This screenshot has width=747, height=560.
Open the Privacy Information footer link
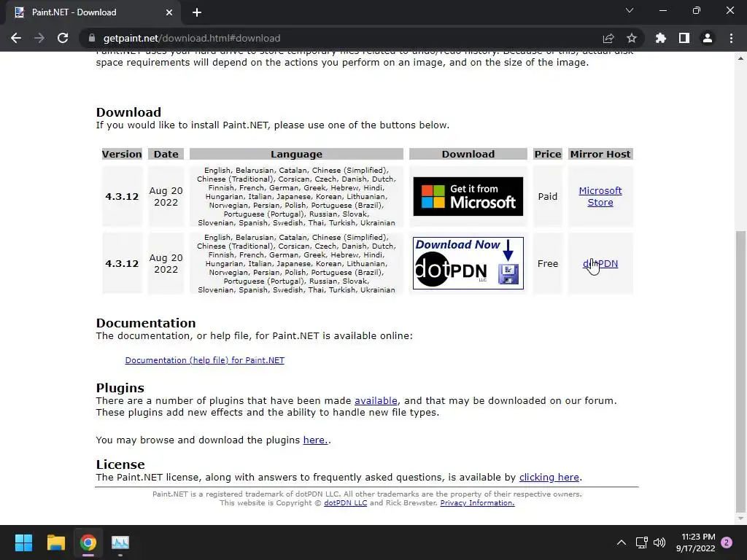point(477,503)
